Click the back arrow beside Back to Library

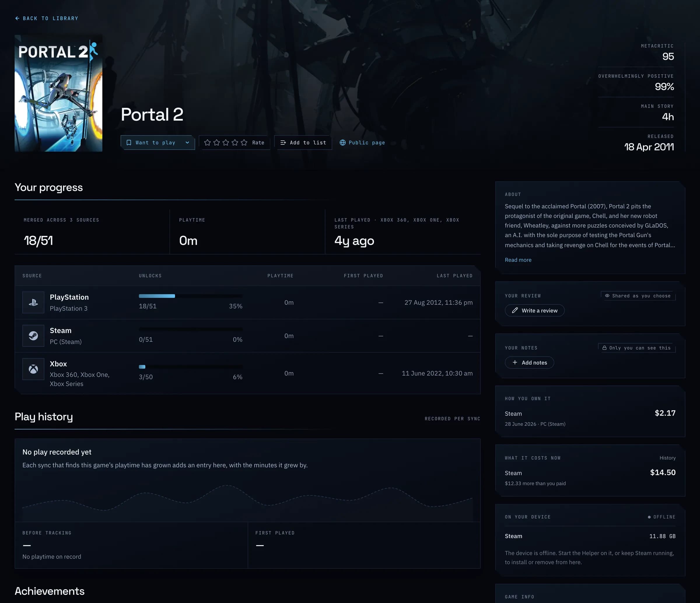click(17, 18)
